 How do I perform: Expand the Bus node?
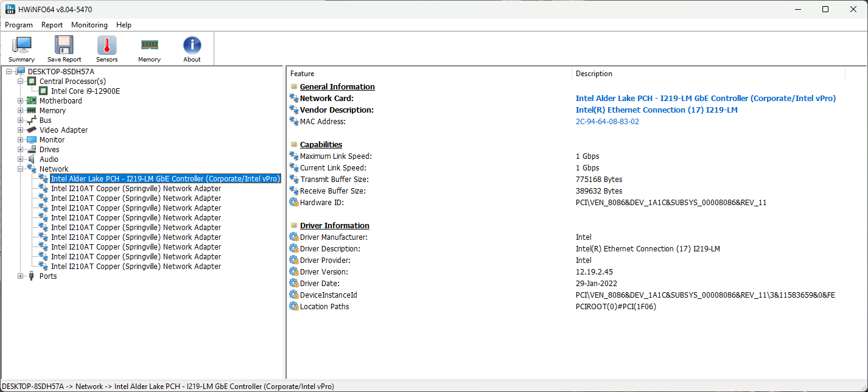(x=21, y=121)
